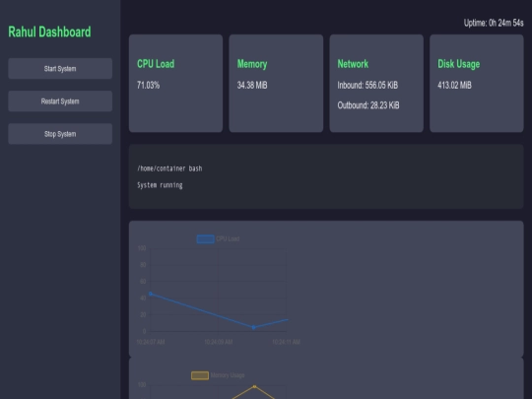Click the System running console line
The height and width of the screenshot is (399, 532).
click(x=160, y=185)
